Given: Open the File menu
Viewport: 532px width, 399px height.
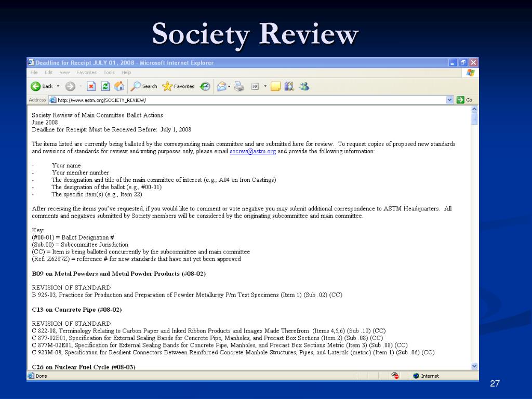Looking at the screenshot, I should click(x=34, y=72).
